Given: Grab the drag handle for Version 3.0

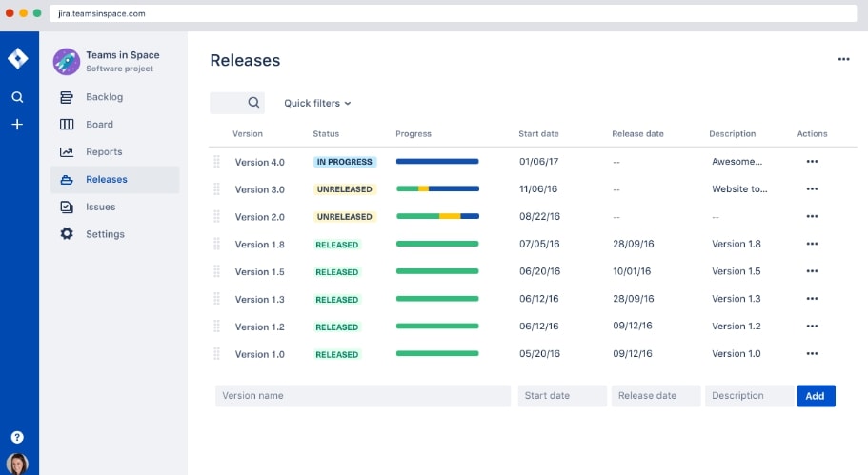Looking at the screenshot, I should coord(216,189).
